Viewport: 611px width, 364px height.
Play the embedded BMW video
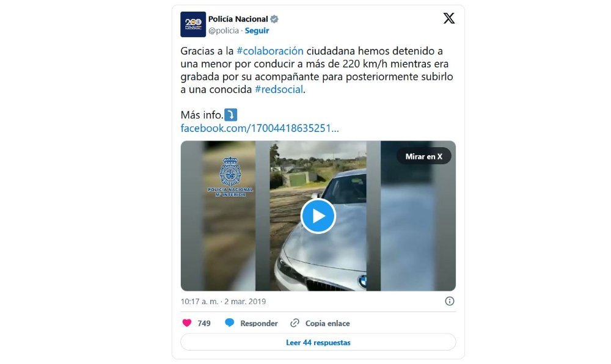pos(318,216)
